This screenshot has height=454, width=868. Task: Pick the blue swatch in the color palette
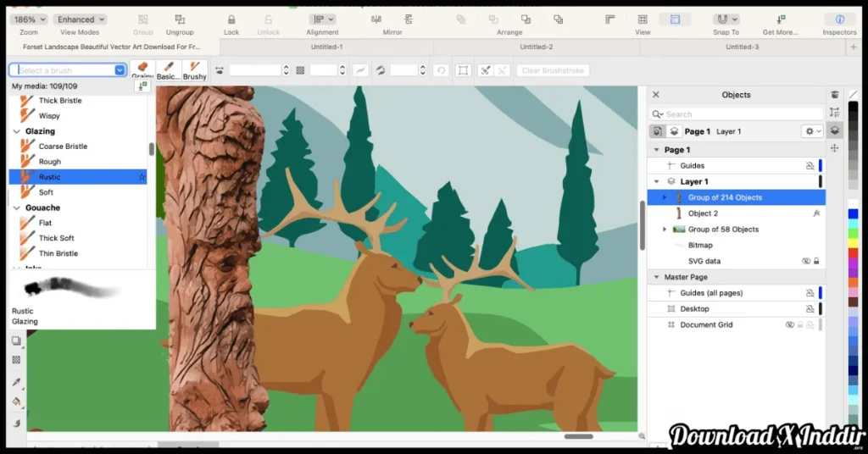853,214
